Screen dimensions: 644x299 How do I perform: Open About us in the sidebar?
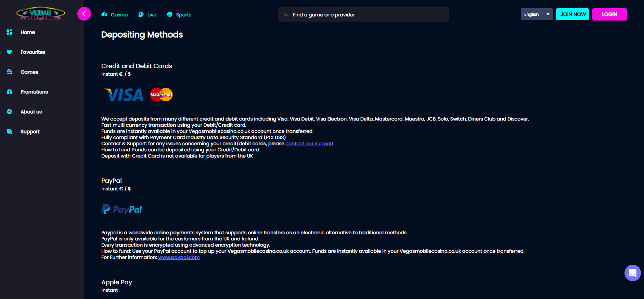[x=31, y=112]
